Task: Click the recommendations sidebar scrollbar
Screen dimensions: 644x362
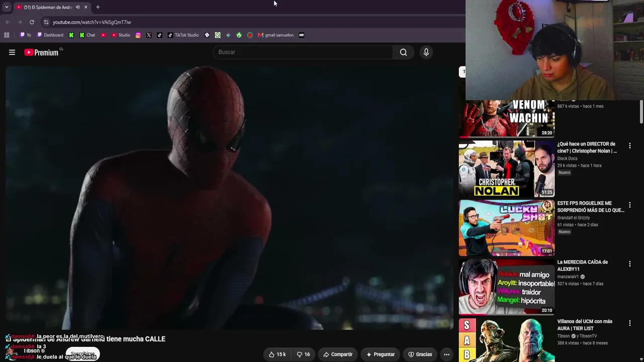Action: (641, 112)
